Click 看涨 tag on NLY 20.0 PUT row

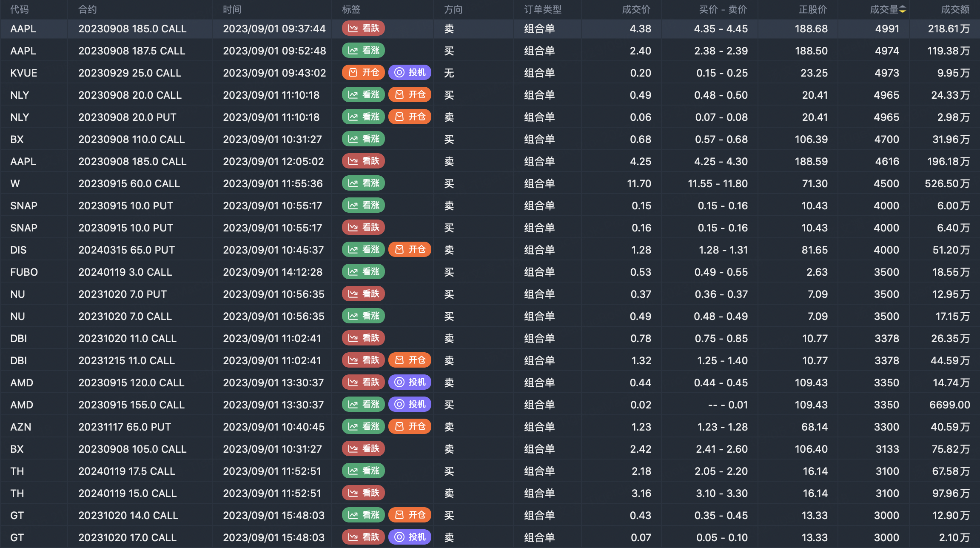363,117
